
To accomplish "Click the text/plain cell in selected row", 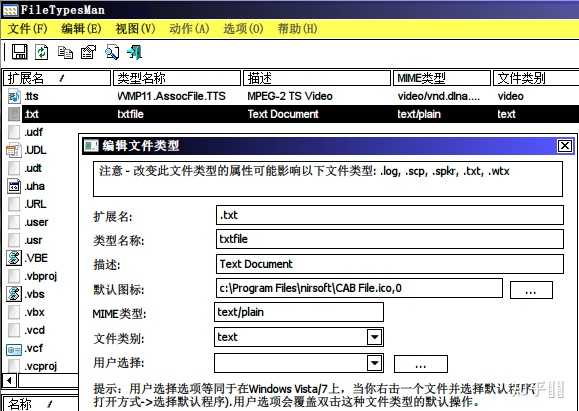I will coord(419,114).
